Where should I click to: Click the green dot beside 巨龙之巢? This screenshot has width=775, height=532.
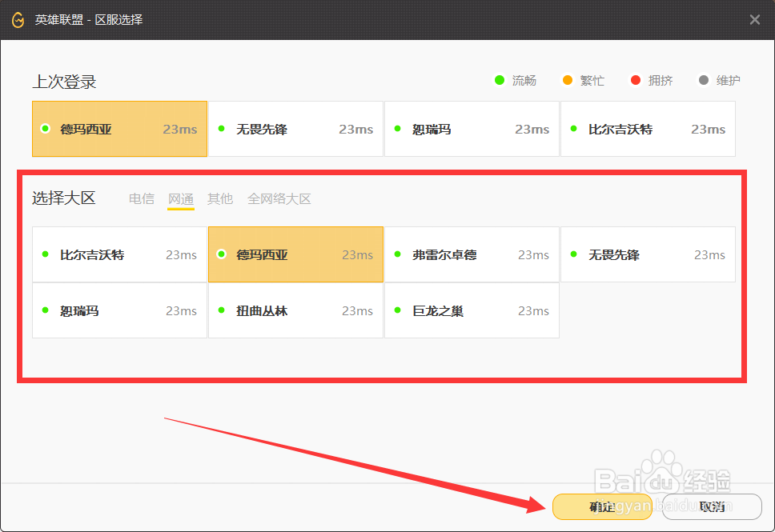point(398,310)
